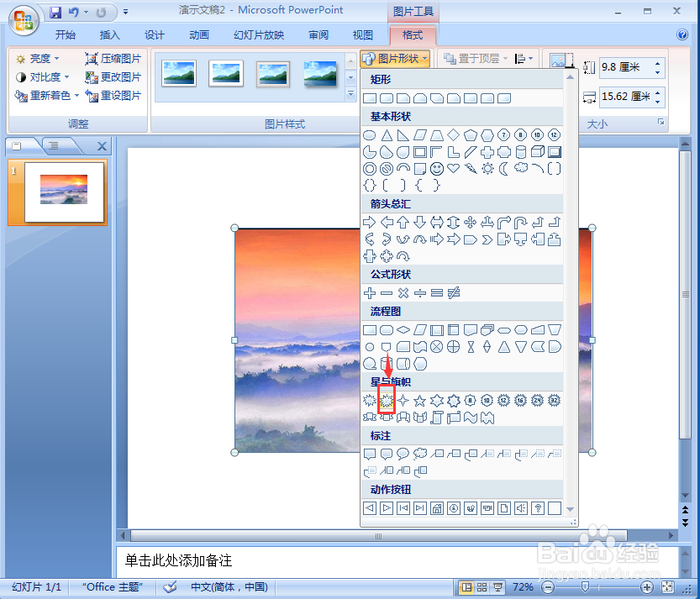Open the 开始 Home tab
The image size is (700, 599).
66,34
